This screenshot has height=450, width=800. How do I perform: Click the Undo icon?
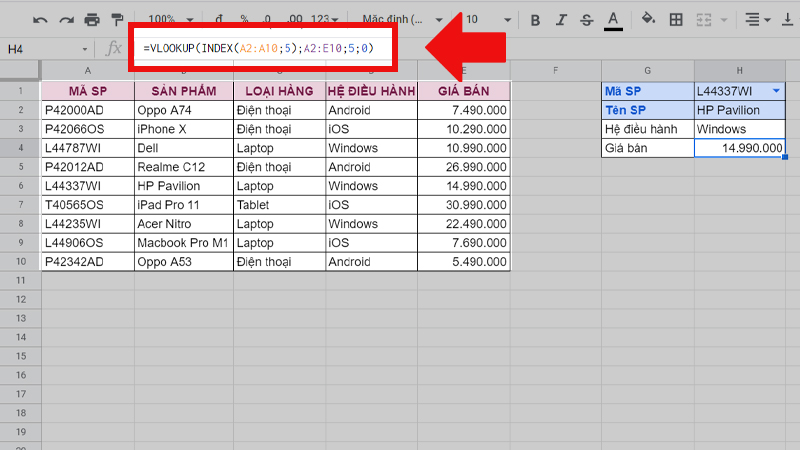pos(40,20)
